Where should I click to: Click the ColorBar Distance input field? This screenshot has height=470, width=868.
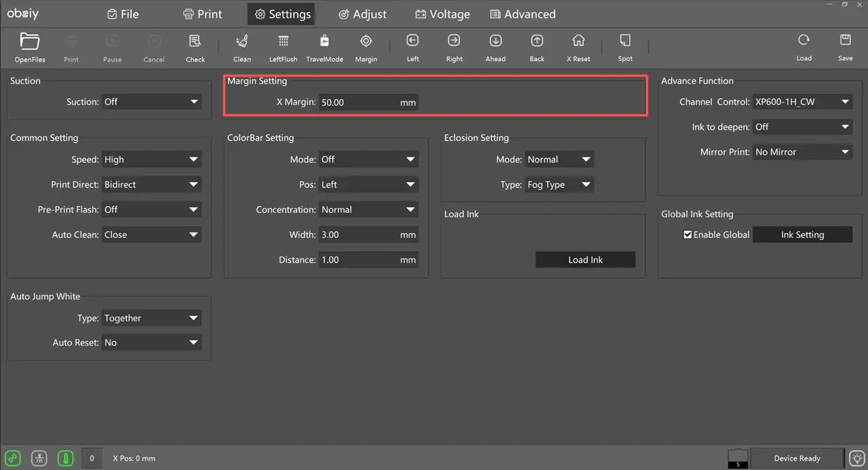click(x=368, y=260)
